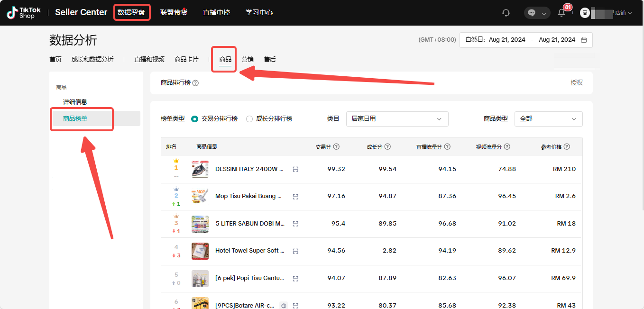Viewport: 644px width, 309px height.
Task: Expand the 商品类型 全部 dropdown
Action: point(548,119)
